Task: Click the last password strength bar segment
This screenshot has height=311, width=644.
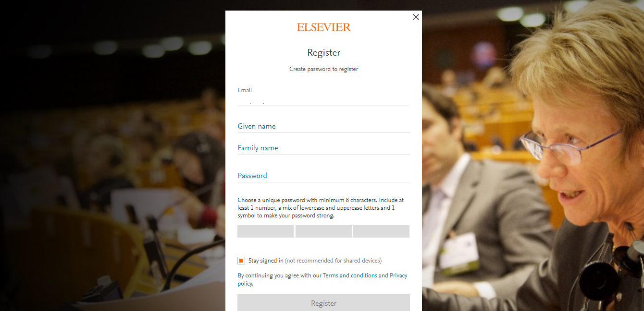Action: 381,231
